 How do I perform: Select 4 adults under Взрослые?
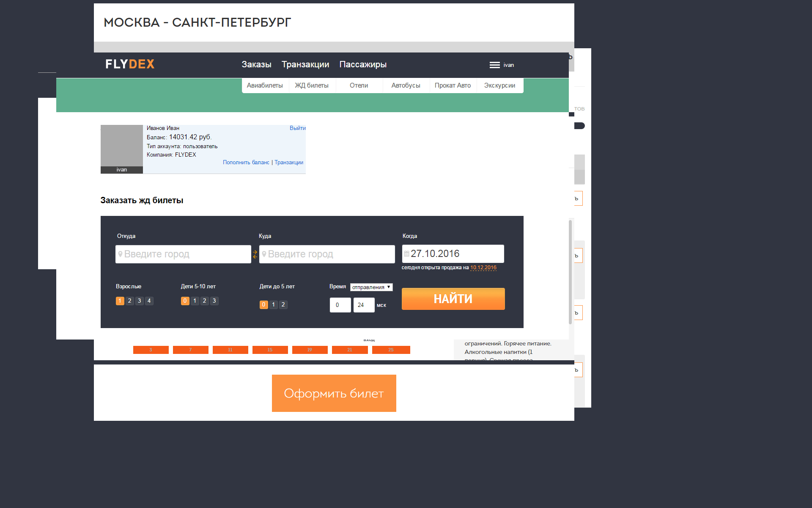click(x=149, y=301)
